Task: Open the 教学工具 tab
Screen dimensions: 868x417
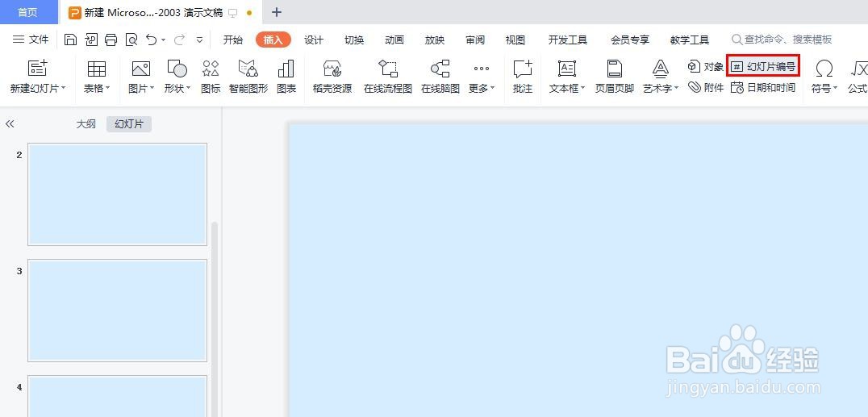Action: [689, 40]
